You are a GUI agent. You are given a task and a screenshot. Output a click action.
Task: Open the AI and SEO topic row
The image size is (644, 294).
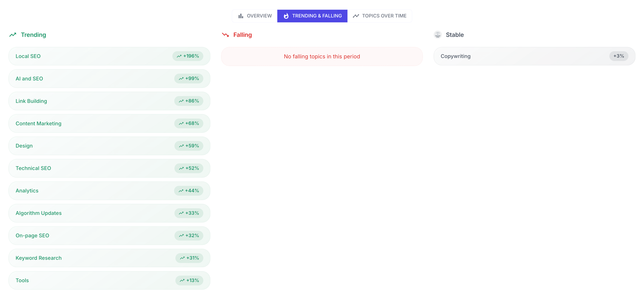click(x=109, y=79)
